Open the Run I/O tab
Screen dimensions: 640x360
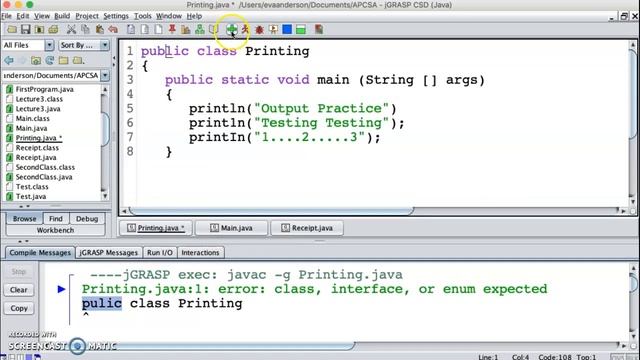point(160,253)
